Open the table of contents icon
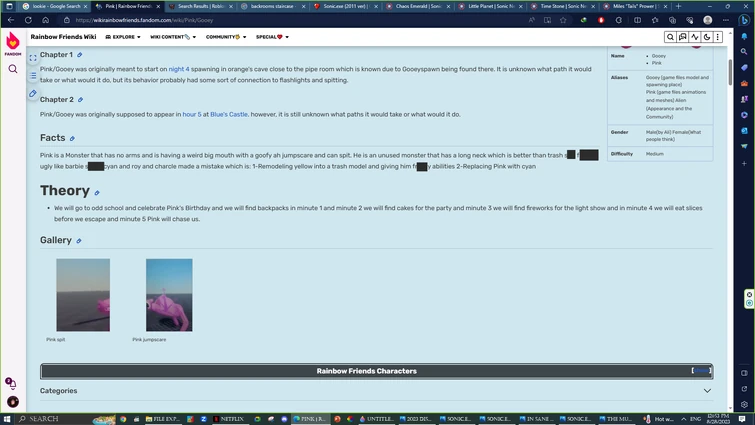 [x=33, y=76]
